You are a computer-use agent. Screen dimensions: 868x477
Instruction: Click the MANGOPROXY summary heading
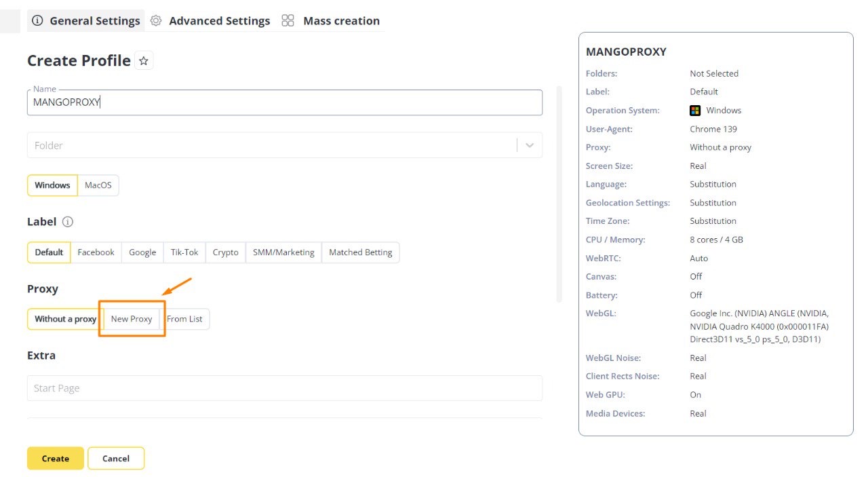[626, 52]
